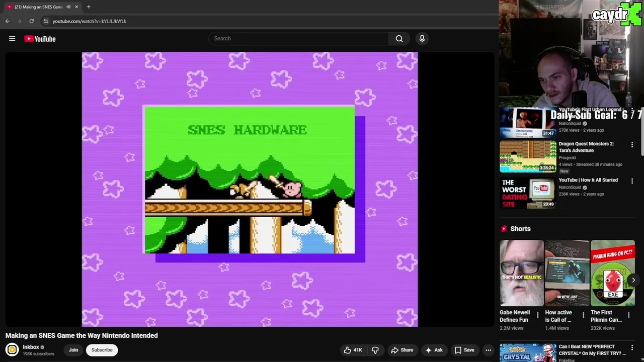The image size is (644, 362).
Task: Click the video player to pause
Action: [250, 190]
